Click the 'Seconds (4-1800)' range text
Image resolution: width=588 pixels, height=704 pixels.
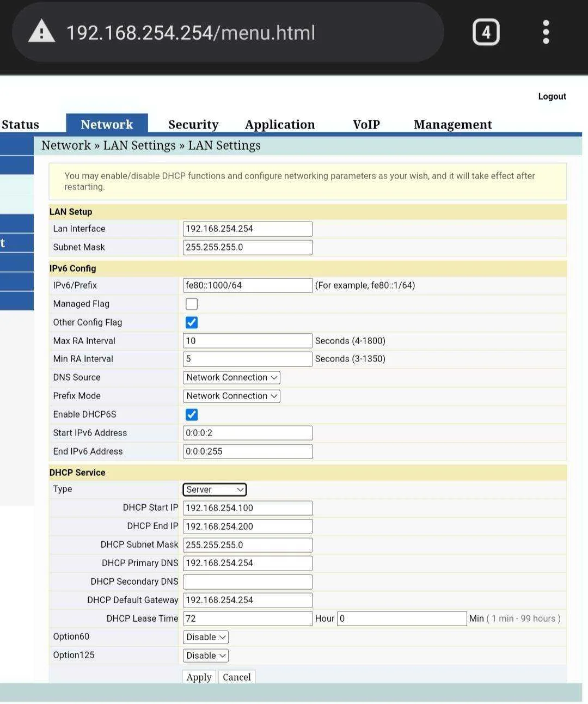[350, 341]
